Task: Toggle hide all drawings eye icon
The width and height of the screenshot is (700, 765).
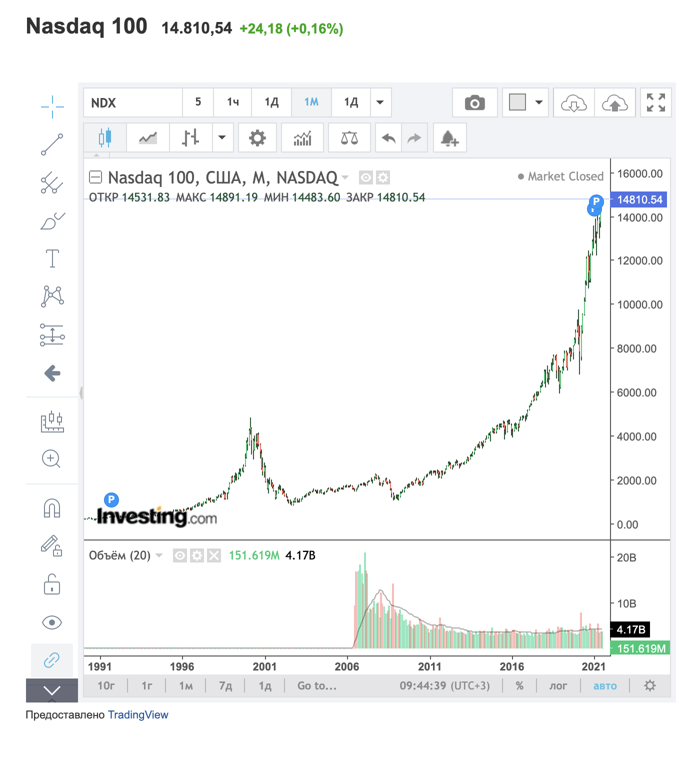Action: click(x=52, y=622)
